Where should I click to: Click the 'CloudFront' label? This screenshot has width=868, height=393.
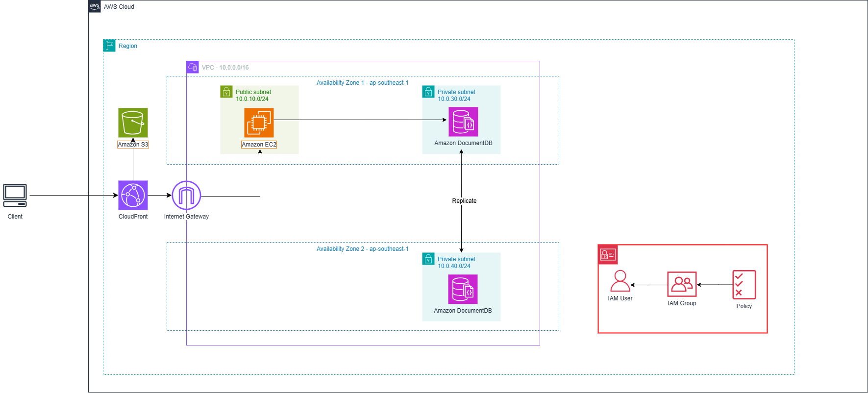click(x=133, y=217)
